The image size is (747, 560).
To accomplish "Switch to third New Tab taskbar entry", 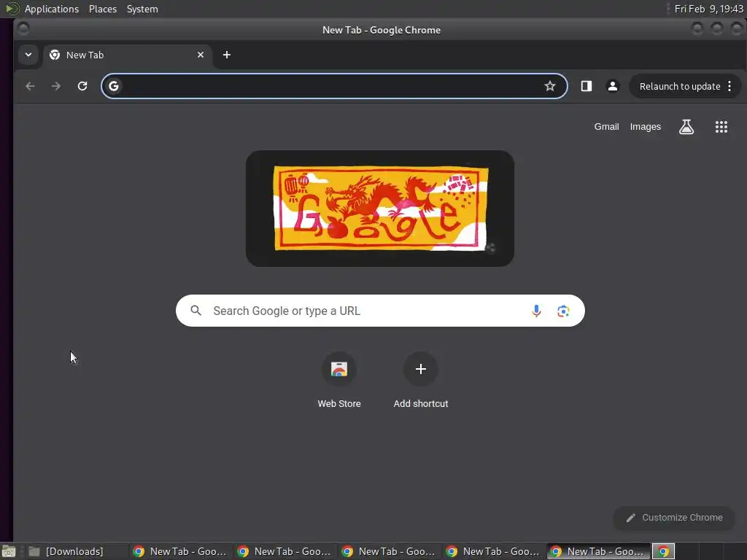I will pyautogui.click(x=389, y=551).
